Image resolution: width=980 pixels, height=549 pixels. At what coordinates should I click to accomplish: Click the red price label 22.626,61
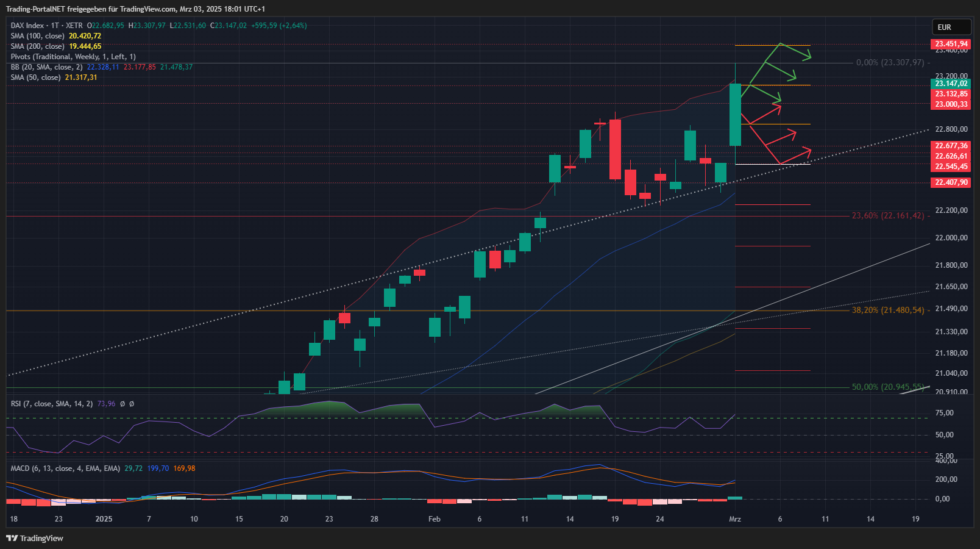tap(951, 156)
